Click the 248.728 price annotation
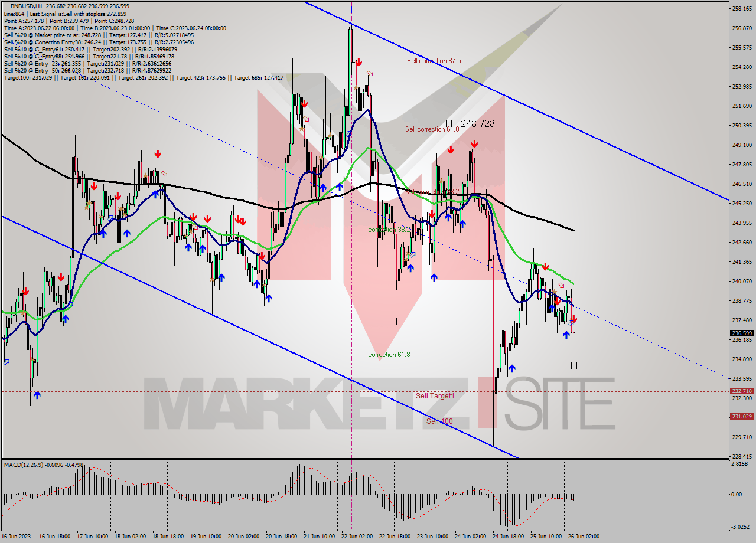This screenshot has width=756, height=543. click(477, 123)
